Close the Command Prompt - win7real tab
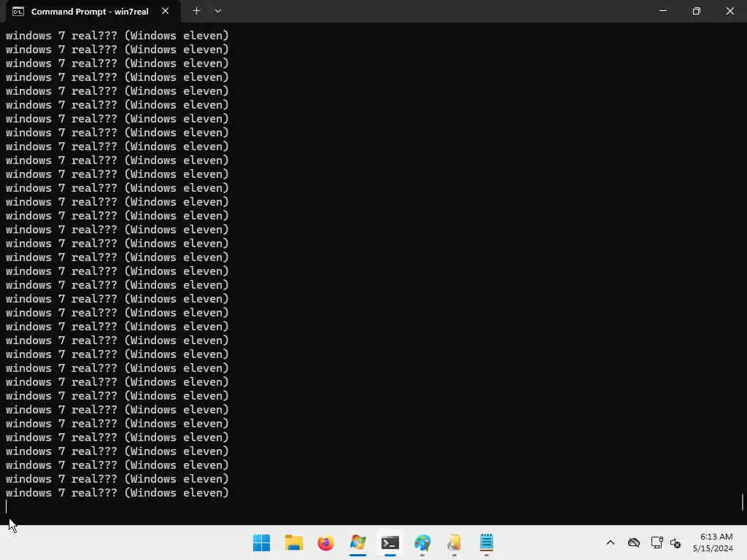This screenshot has height=560, width=747. click(x=166, y=11)
